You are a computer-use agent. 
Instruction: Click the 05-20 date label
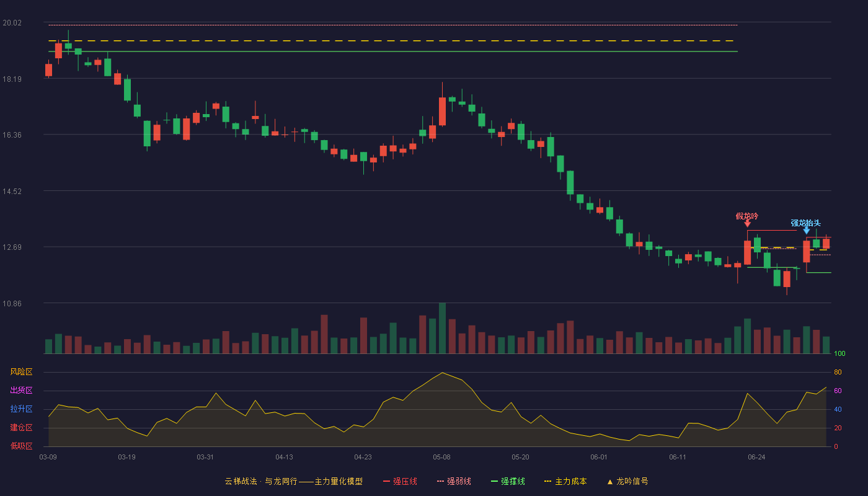(520, 457)
